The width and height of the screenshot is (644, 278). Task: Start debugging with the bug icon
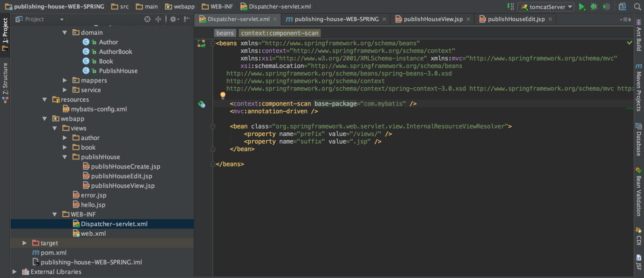(594, 7)
